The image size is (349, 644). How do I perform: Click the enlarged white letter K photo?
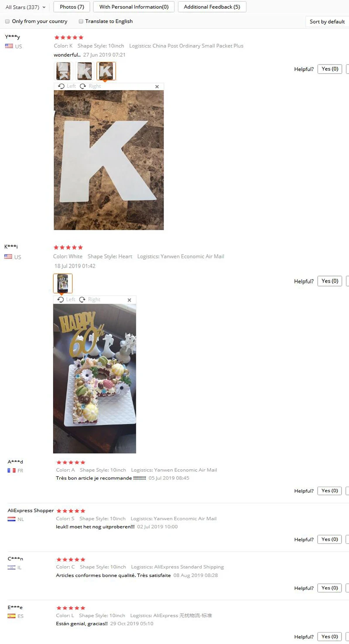pos(109,160)
